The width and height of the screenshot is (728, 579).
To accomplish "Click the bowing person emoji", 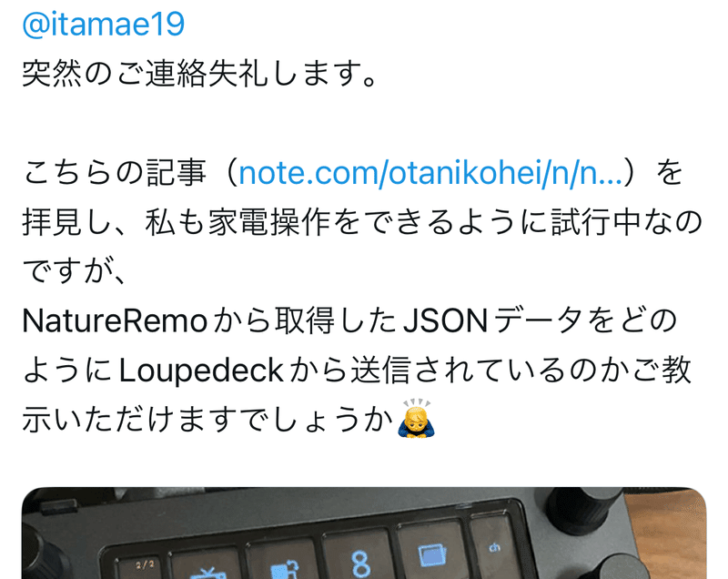I will (x=417, y=419).
